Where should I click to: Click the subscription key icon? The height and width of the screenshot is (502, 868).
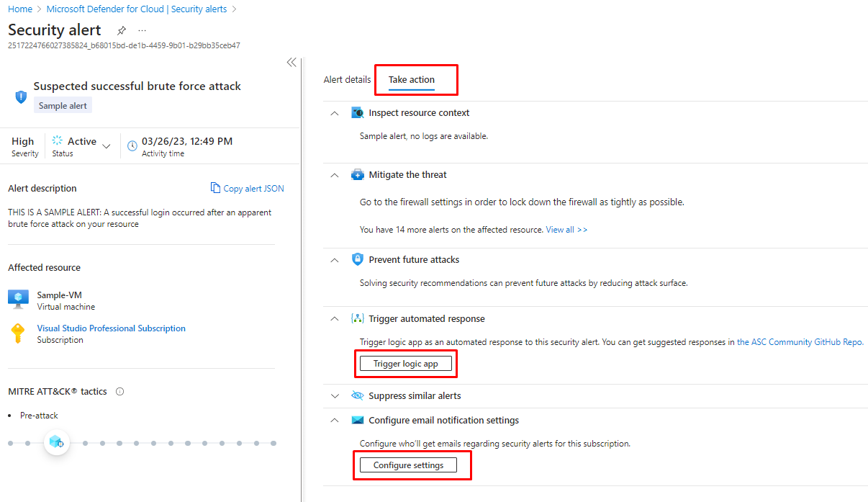click(18, 333)
